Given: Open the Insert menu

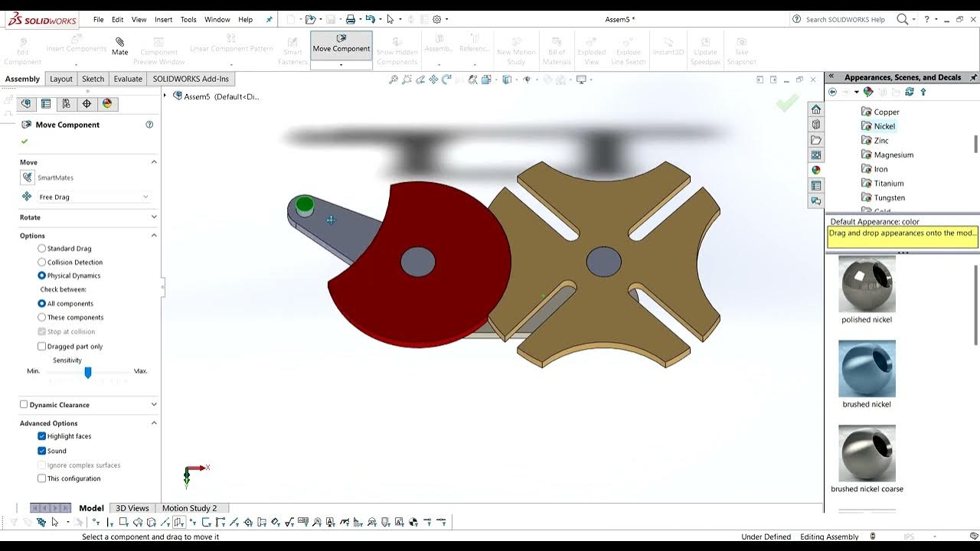Looking at the screenshot, I should coord(163,19).
